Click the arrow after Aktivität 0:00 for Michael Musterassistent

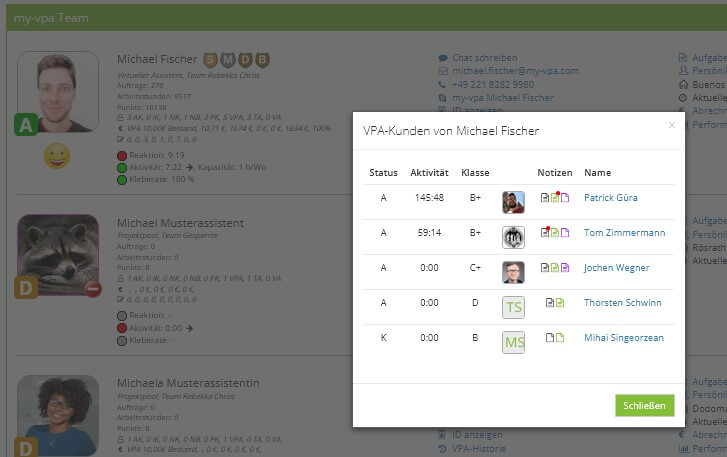coord(189,328)
